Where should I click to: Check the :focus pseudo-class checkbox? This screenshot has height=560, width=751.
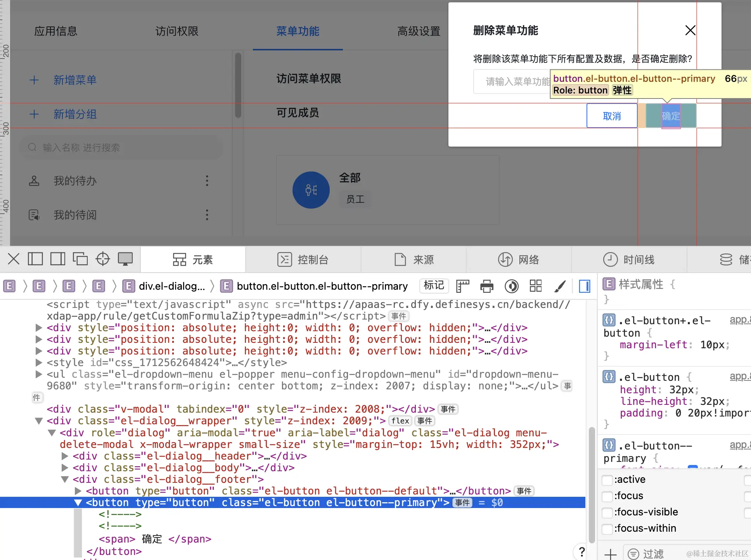coord(607,496)
